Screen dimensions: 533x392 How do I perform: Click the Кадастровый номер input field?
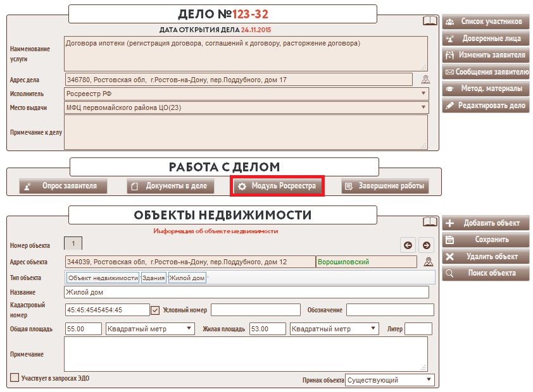point(106,310)
